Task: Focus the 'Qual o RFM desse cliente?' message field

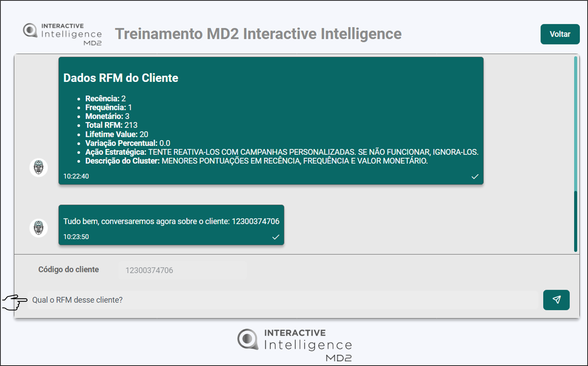Action: pos(282,300)
